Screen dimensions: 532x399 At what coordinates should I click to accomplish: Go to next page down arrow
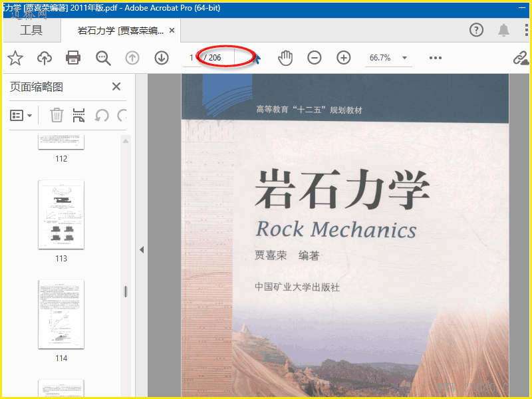point(162,58)
